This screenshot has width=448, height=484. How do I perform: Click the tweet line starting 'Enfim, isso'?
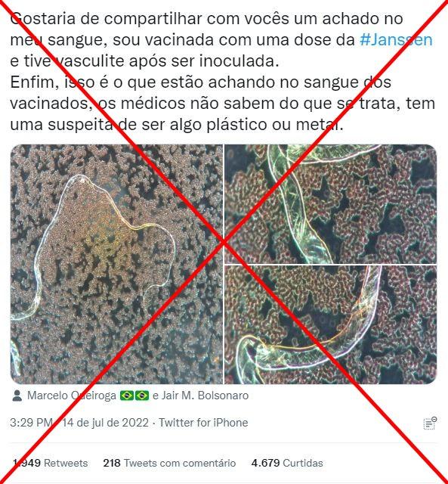(201, 82)
